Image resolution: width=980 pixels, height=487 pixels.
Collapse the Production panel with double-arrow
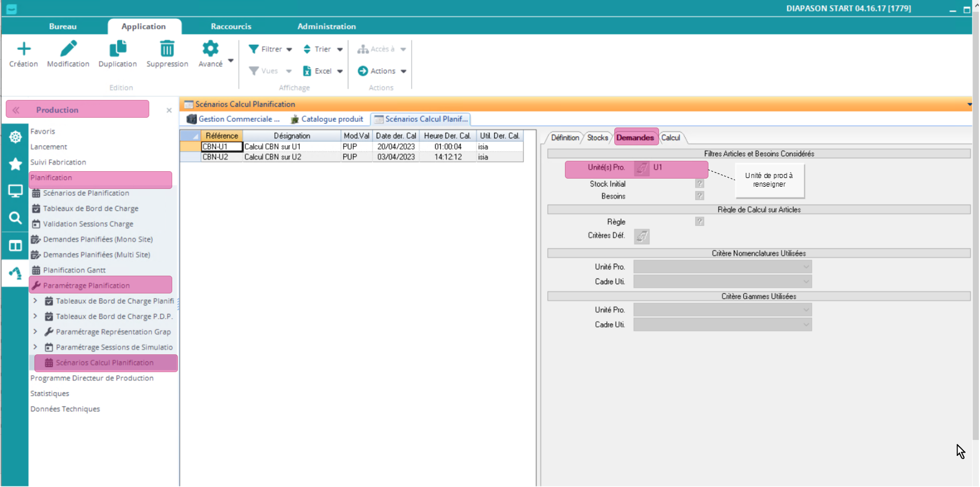point(16,110)
